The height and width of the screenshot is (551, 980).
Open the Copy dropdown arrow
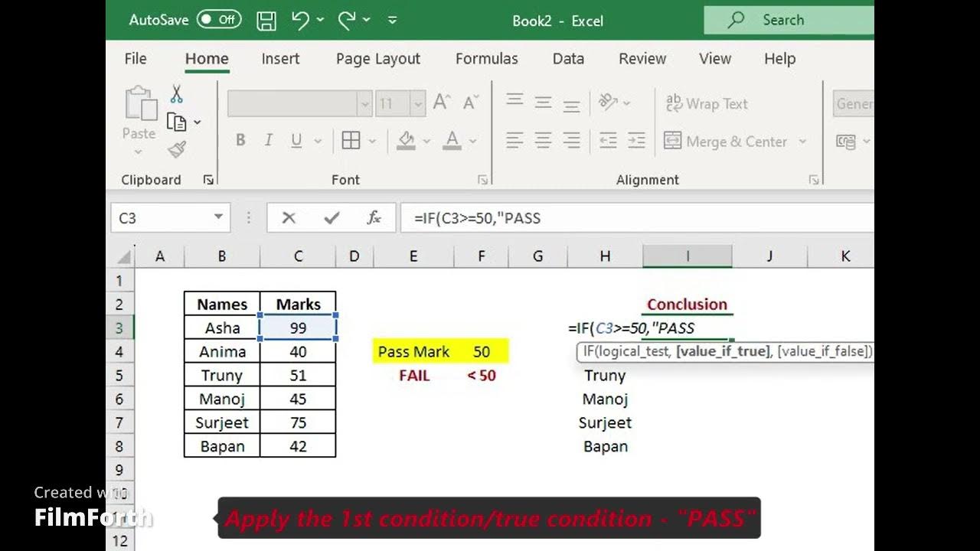click(x=197, y=122)
